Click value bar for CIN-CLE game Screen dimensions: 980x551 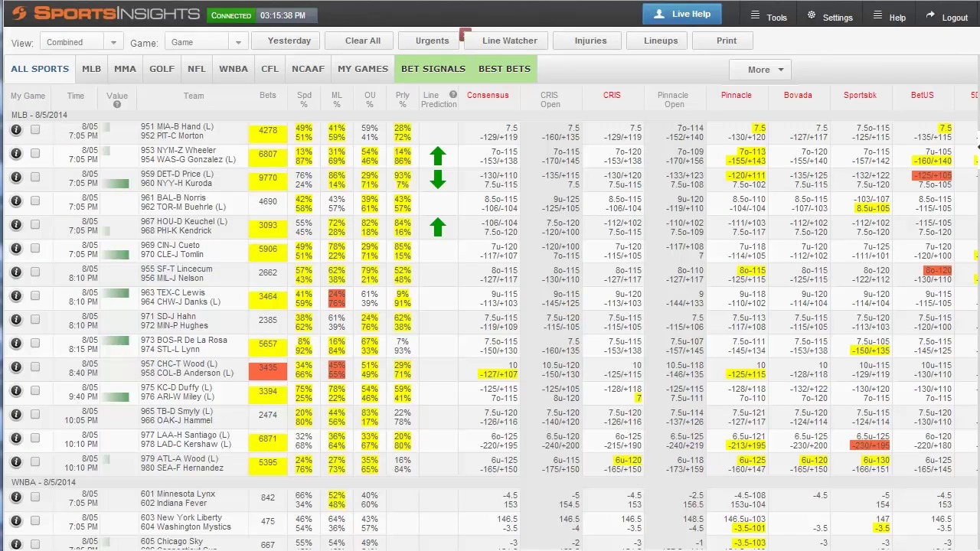tap(116, 255)
